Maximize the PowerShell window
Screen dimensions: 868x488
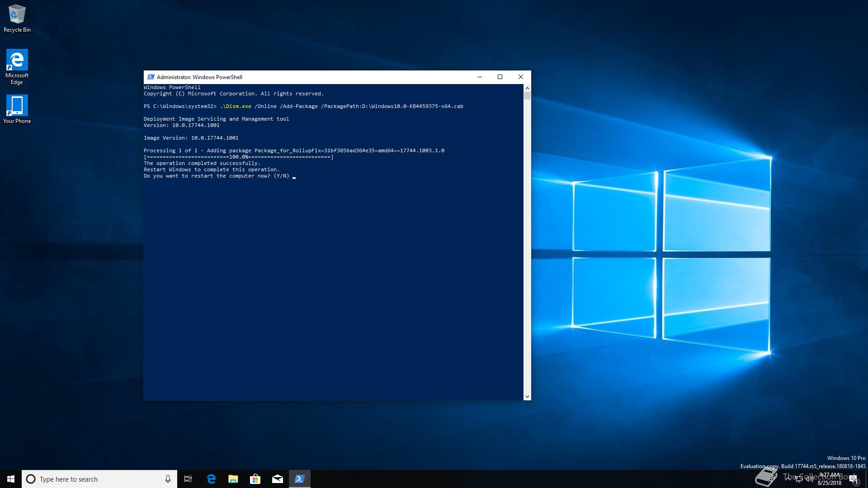(x=500, y=77)
